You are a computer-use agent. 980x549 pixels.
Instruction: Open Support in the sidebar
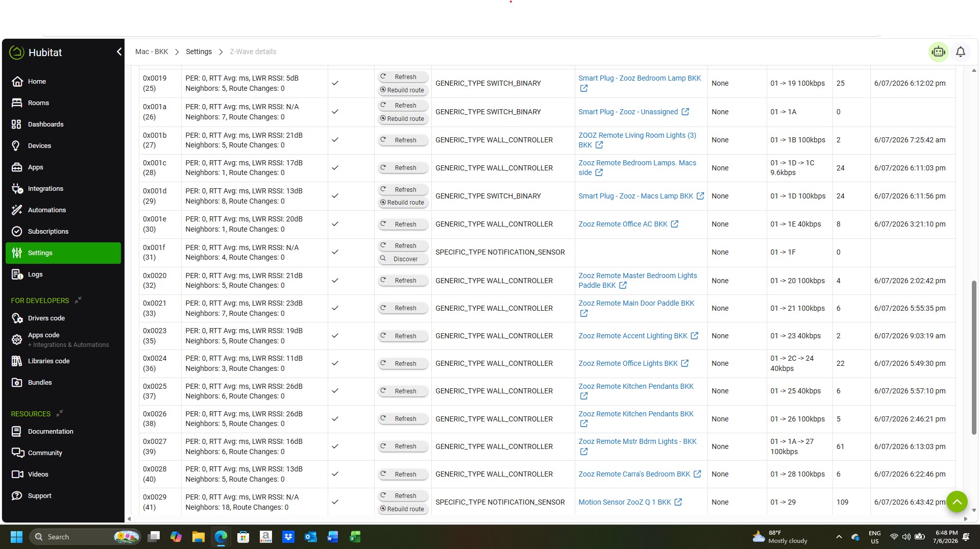pos(63,496)
